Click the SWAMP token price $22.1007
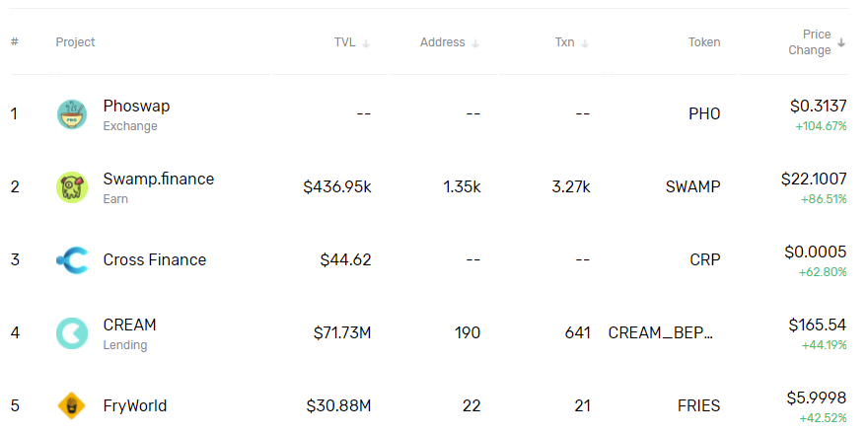Viewport: 868px width, 434px height. (813, 179)
